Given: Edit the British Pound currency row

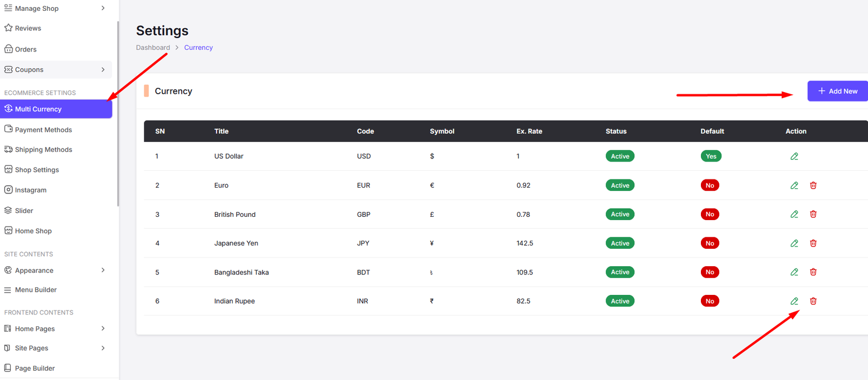Looking at the screenshot, I should pyautogui.click(x=794, y=214).
